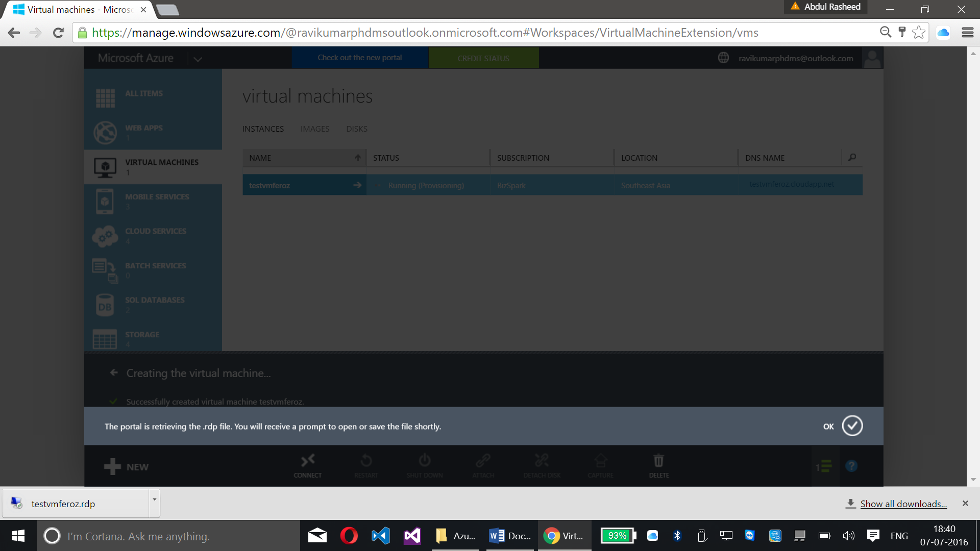The image size is (980, 551).
Task: Open the help question mark icon
Action: pos(851,466)
